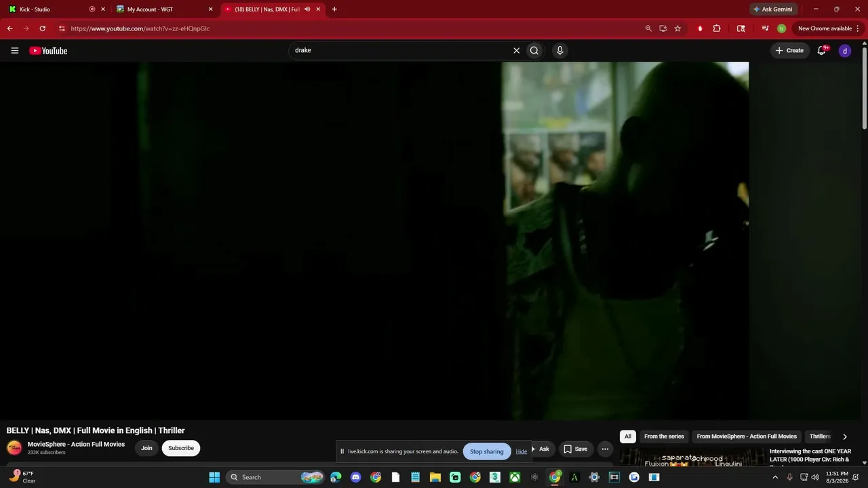The width and height of the screenshot is (868, 488).
Task: Open the YouTube guide hamburger menu
Action: tap(15, 51)
